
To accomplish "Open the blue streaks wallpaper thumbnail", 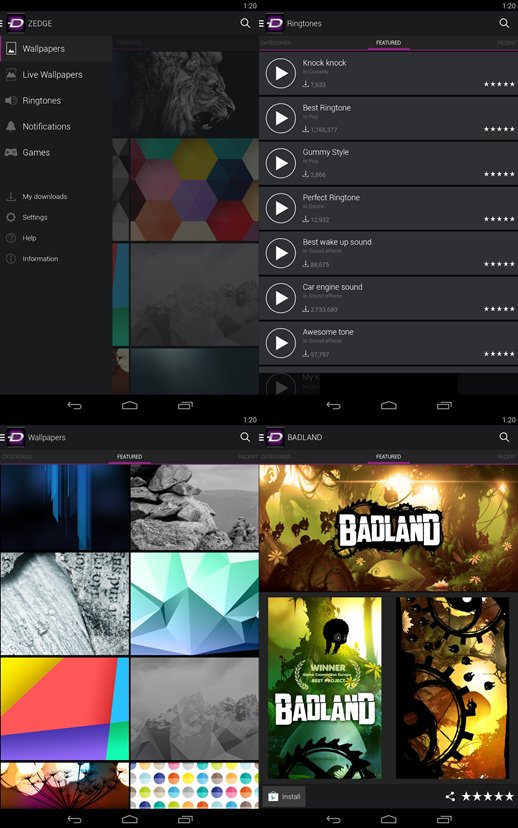I will [x=64, y=507].
